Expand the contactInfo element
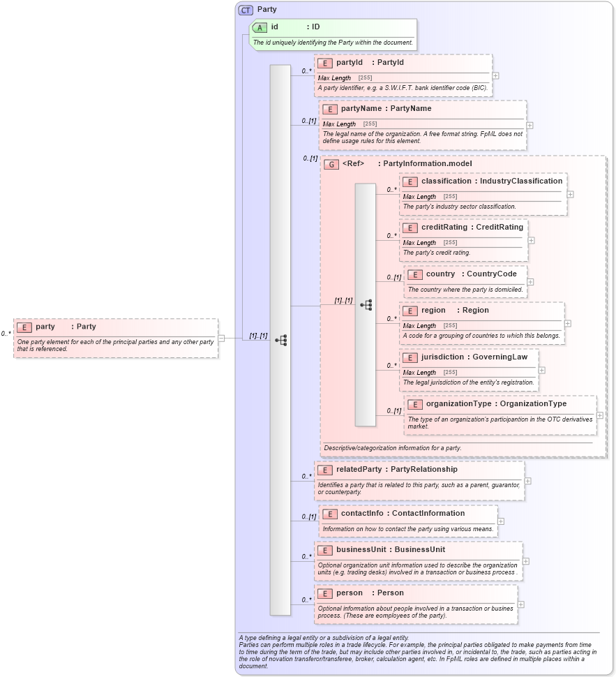The width and height of the screenshot is (616, 677). pyautogui.click(x=501, y=521)
